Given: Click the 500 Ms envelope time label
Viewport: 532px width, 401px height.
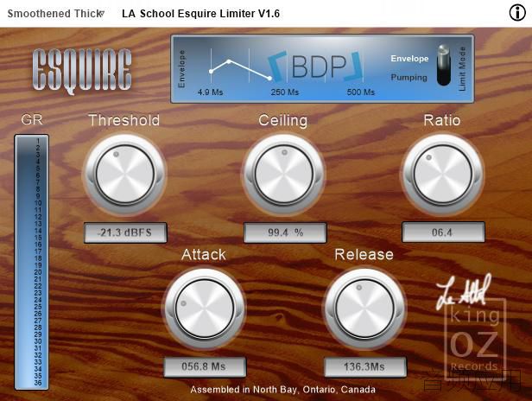Looking at the screenshot, I should tap(361, 92).
